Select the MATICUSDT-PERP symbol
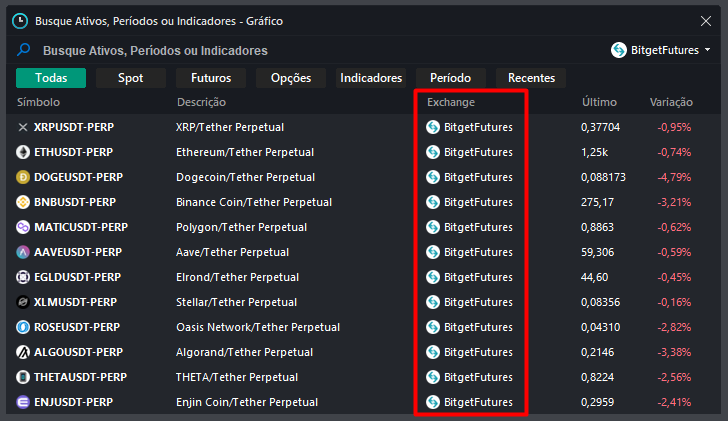Screen dimensions: 728x421 click(81, 227)
